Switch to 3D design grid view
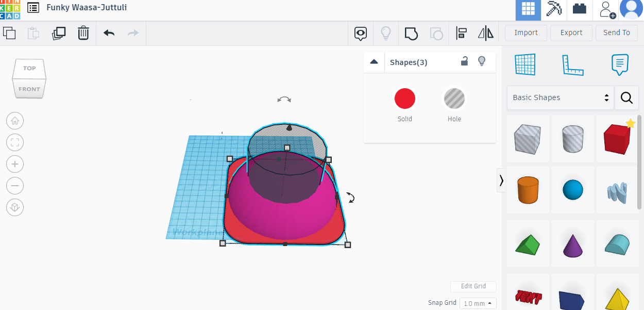This screenshot has width=644, height=310. [x=528, y=10]
